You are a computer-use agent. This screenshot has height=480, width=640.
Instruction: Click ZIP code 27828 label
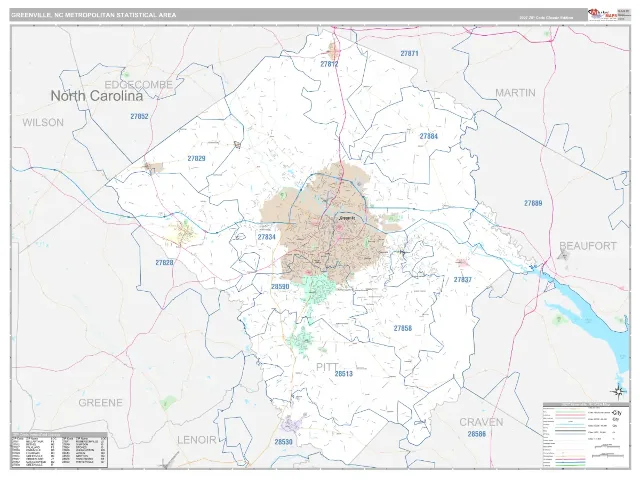164,262
